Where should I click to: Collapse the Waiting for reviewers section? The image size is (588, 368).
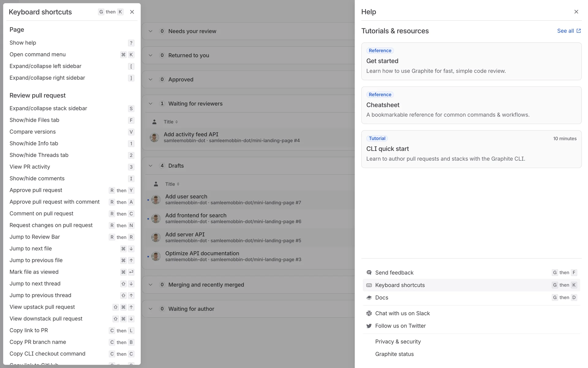click(x=150, y=104)
